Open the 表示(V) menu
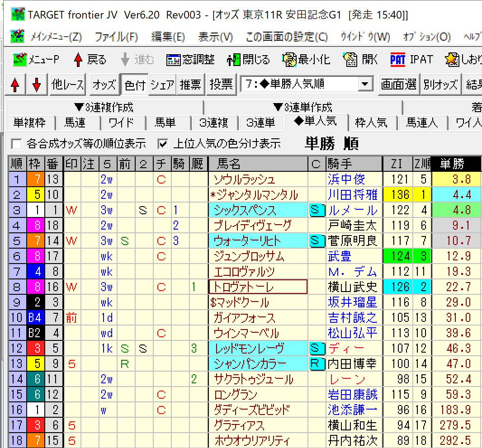The image size is (482, 448). pyautogui.click(x=216, y=37)
